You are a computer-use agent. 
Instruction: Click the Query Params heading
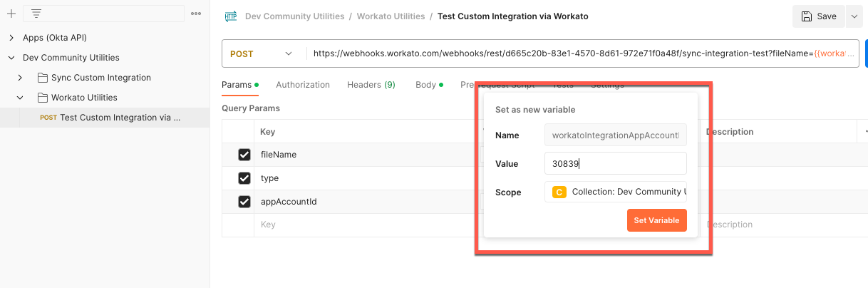click(251, 108)
